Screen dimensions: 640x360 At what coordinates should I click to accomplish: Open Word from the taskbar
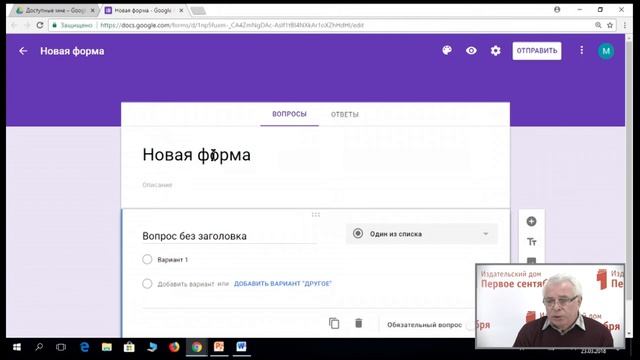242,347
